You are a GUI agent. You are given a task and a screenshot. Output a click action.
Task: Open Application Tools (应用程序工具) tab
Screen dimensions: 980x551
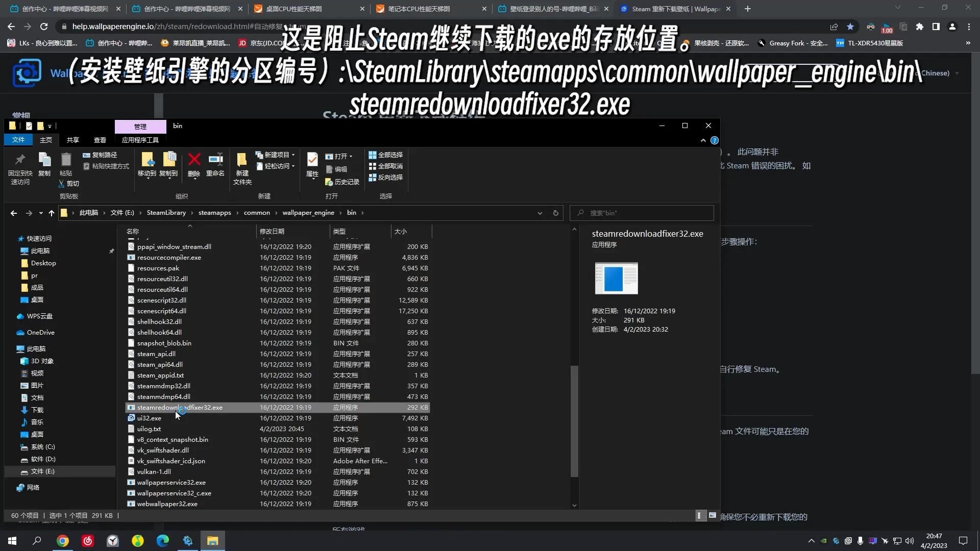point(140,140)
